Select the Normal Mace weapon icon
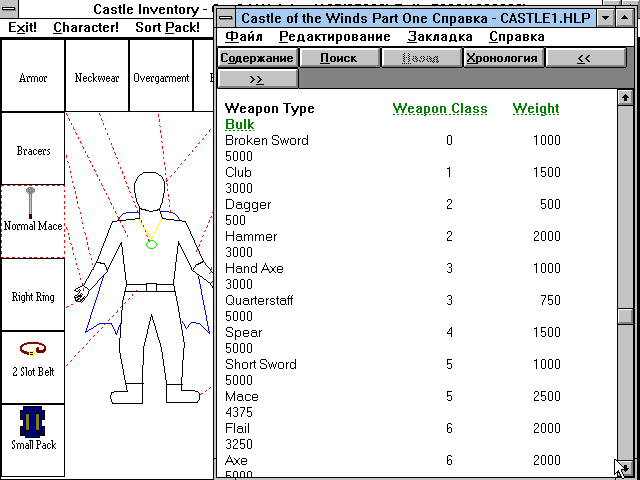Image resolution: width=640 pixels, height=480 pixels. click(x=31, y=202)
